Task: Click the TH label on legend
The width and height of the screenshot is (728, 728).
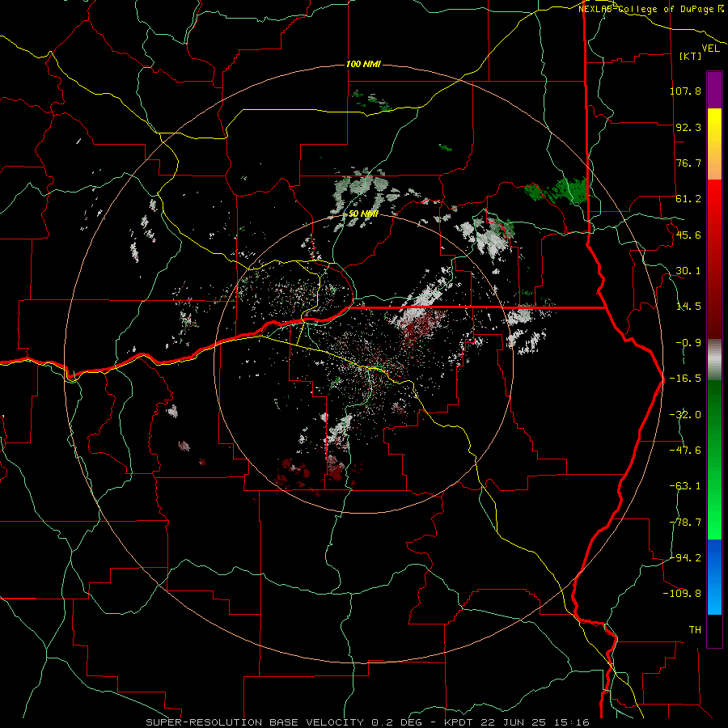Action: pos(695,630)
